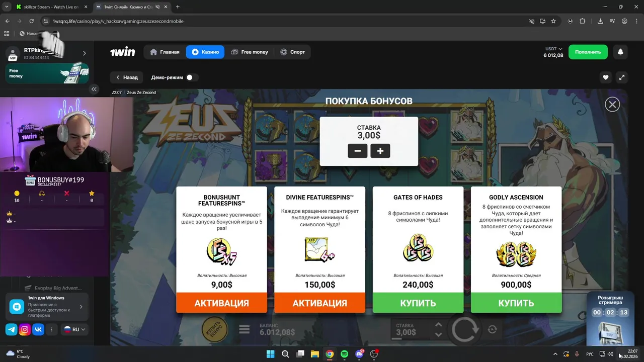Viewport: 644px width, 362px height.
Task: Open the 1win для Windows app banner
Action: pos(47,306)
